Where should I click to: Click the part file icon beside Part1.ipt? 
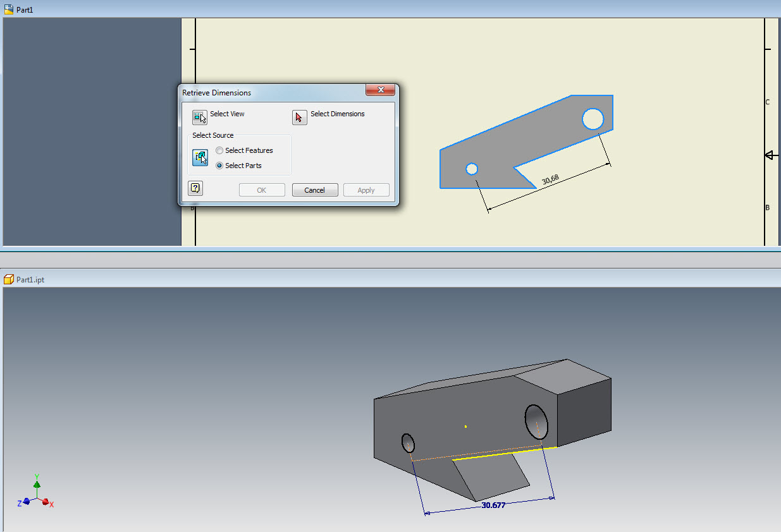pos(8,279)
